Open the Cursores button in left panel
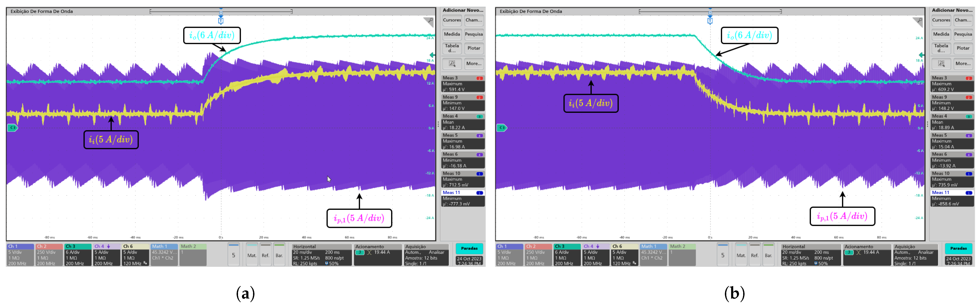 (451, 20)
